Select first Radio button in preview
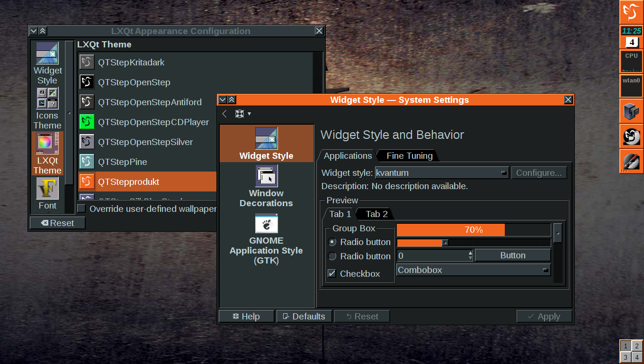Viewport: 644px width, 364px height. pos(332,242)
